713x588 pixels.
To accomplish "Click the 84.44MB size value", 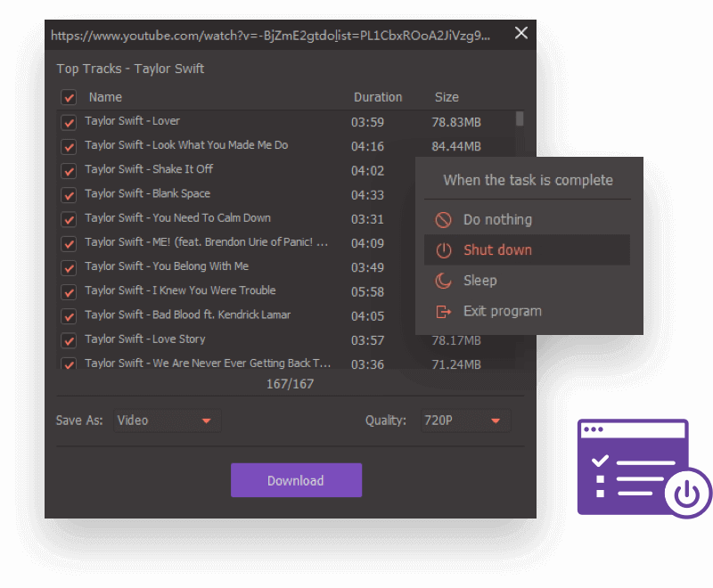I will [456, 146].
